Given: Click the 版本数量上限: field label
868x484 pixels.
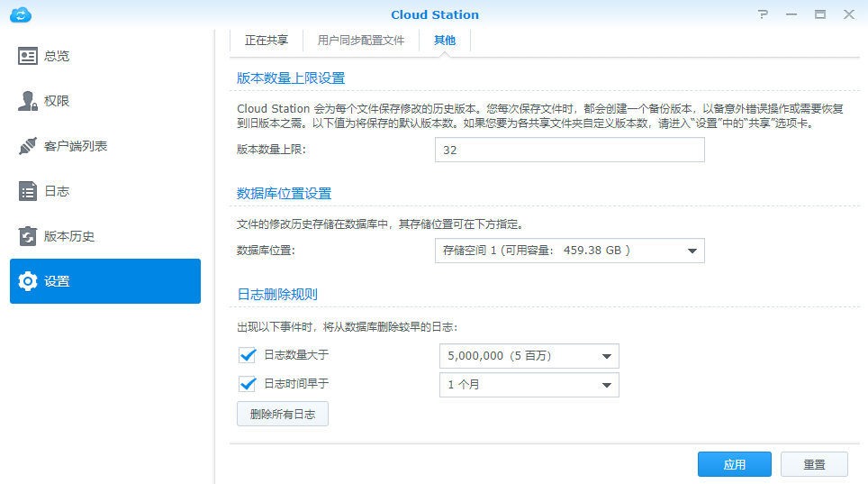Looking at the screenshot, I should pos(271,150).
